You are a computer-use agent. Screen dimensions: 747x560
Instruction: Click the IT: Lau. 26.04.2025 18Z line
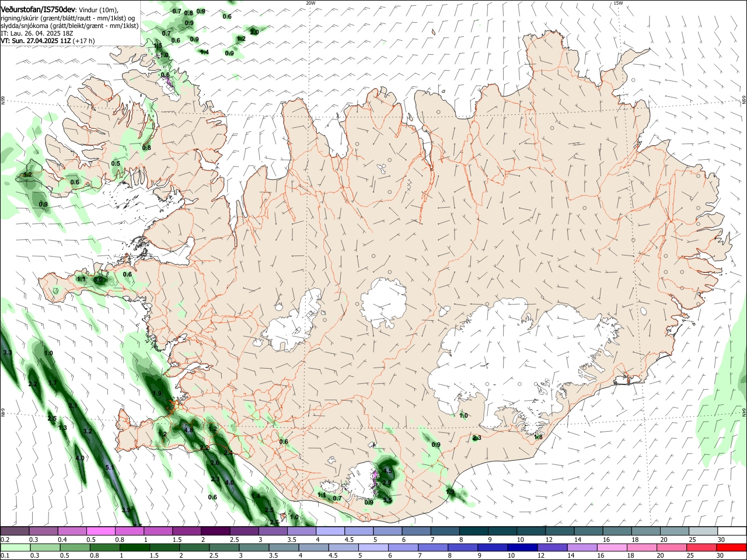[x=37, y=33]
